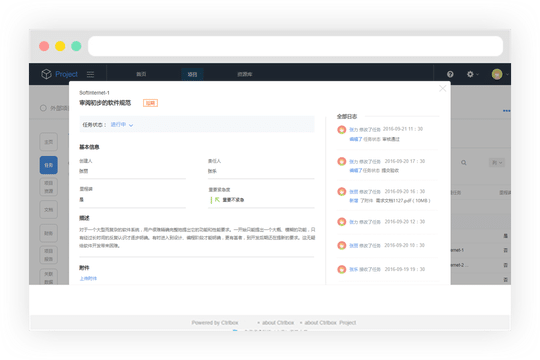Select the 外部项目 radio button
Image resolution: width=540 pixels, height=360 pixels.
[43, 108]
